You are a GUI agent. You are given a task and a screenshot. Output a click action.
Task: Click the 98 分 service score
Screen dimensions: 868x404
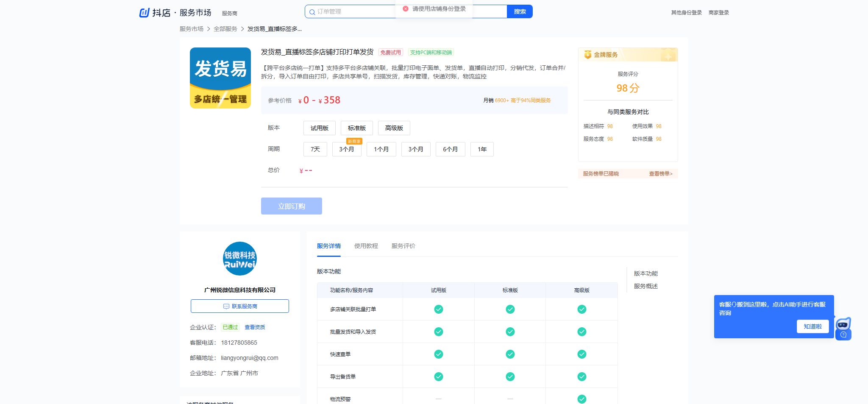pyautogui.click(x=628, y=88)
